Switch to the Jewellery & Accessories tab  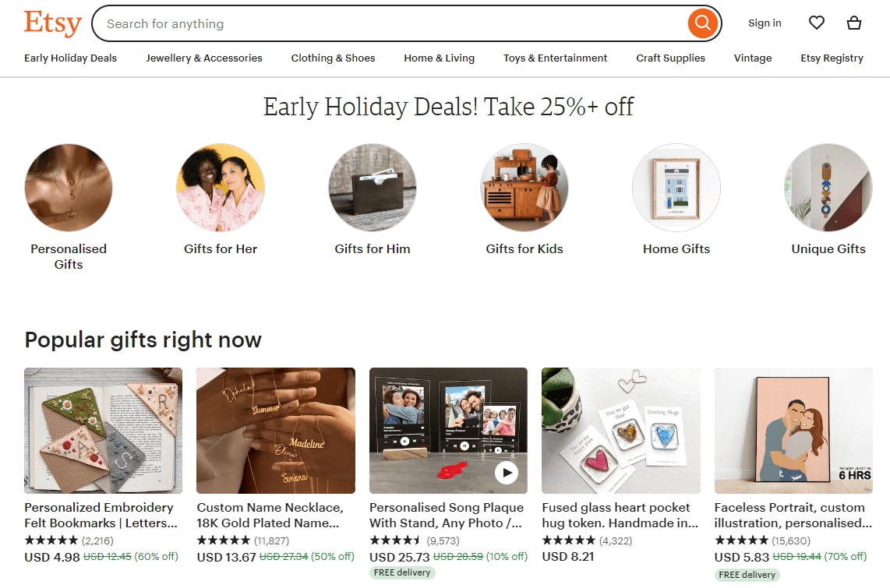pos(203,58)
